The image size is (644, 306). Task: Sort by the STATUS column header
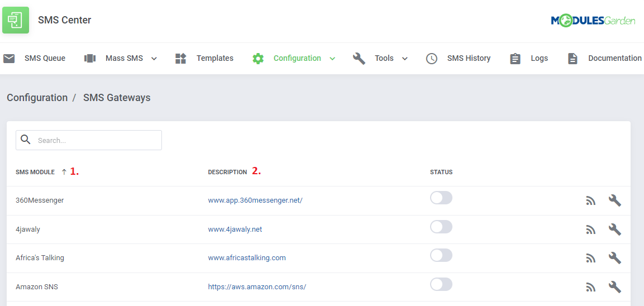[441, 172]
